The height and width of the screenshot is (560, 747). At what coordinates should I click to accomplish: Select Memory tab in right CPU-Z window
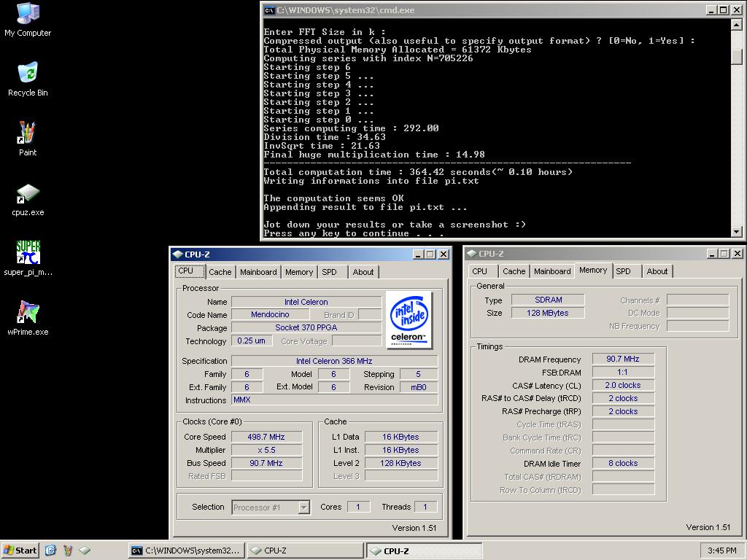[x=593, y=270]
